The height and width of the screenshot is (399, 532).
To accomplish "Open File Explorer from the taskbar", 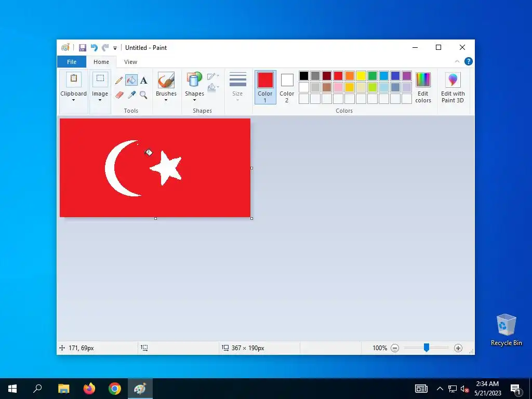I will pyautogui.click(x=64, y=389).
